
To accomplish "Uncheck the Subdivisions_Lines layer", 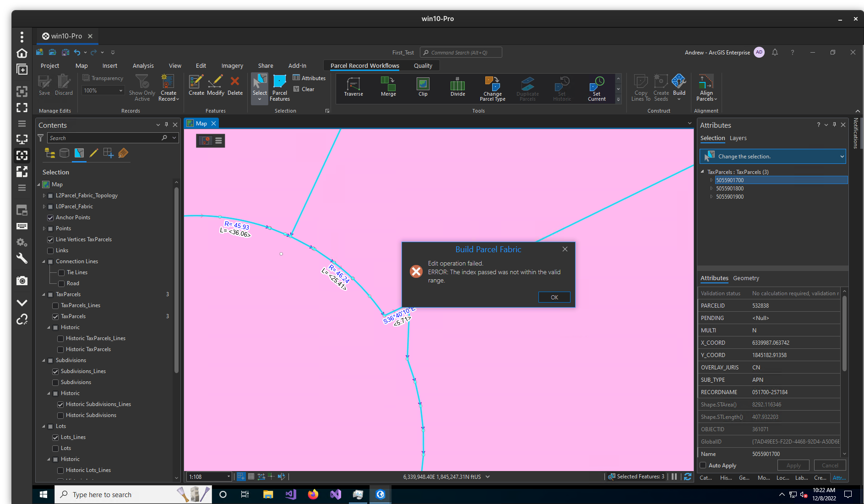I will (x=56, y=371).
